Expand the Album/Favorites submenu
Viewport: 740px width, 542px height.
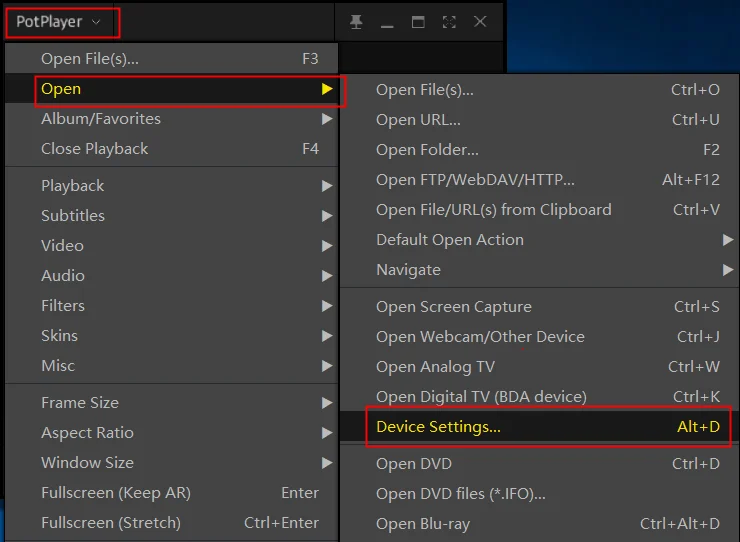[172, 119]
